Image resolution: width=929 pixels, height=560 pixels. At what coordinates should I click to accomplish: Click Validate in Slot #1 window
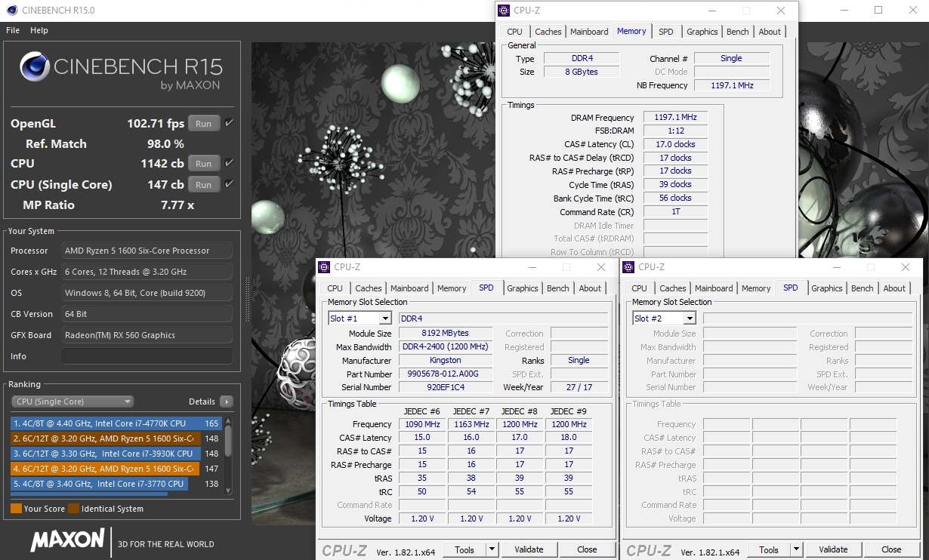(x=529, y=549)
